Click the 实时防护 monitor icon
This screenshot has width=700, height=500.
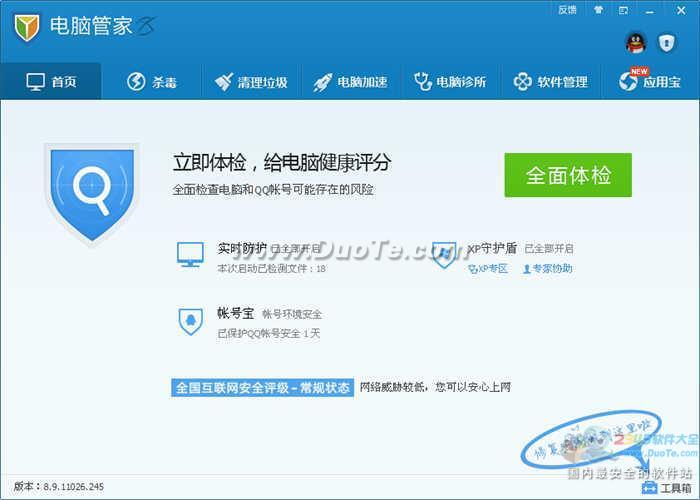pyautogui.click(x=190, y=254)
